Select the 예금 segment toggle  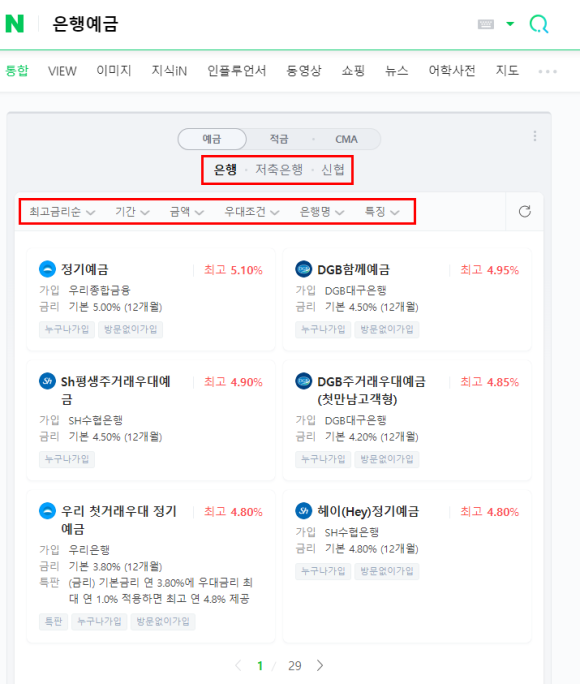(x=212, y=139)
